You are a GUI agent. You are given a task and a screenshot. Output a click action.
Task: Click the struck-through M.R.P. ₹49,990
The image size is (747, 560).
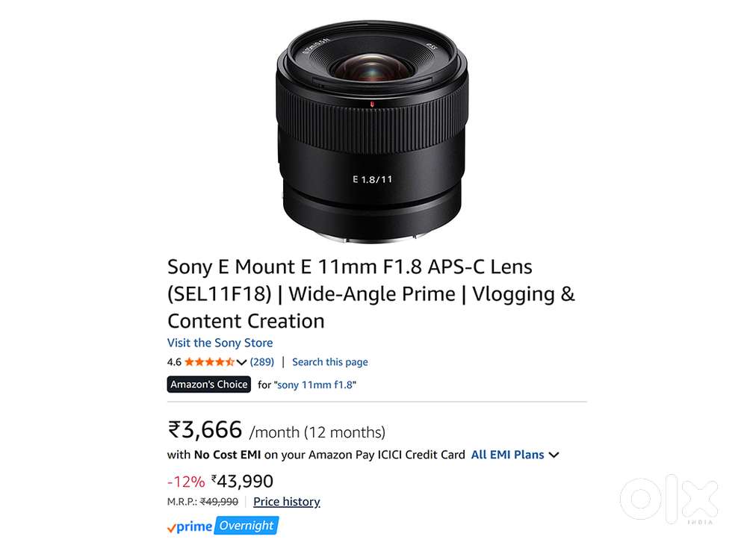[219, 502]
